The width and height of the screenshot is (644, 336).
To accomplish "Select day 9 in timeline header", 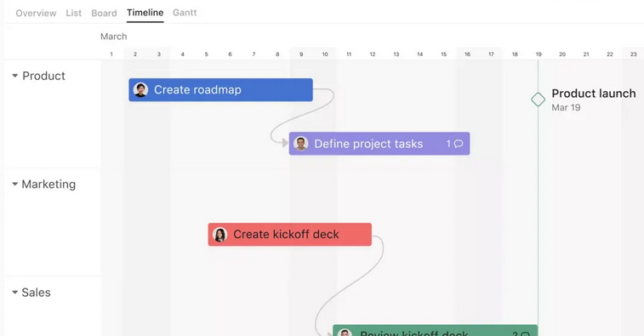I will 301,54.
